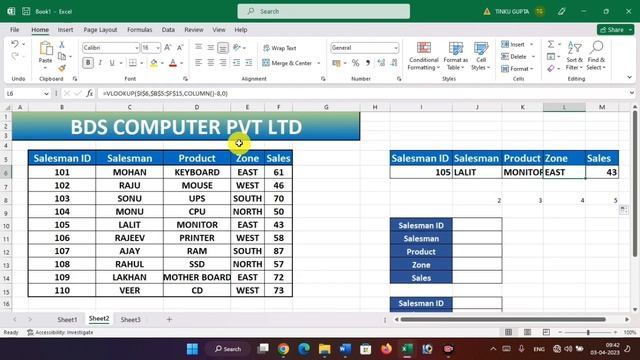The height and width of the screenshot is (360, 640).
Task: Open the font name Calibri dropdown
Action: pyautogui.click(x=136, y=48)
